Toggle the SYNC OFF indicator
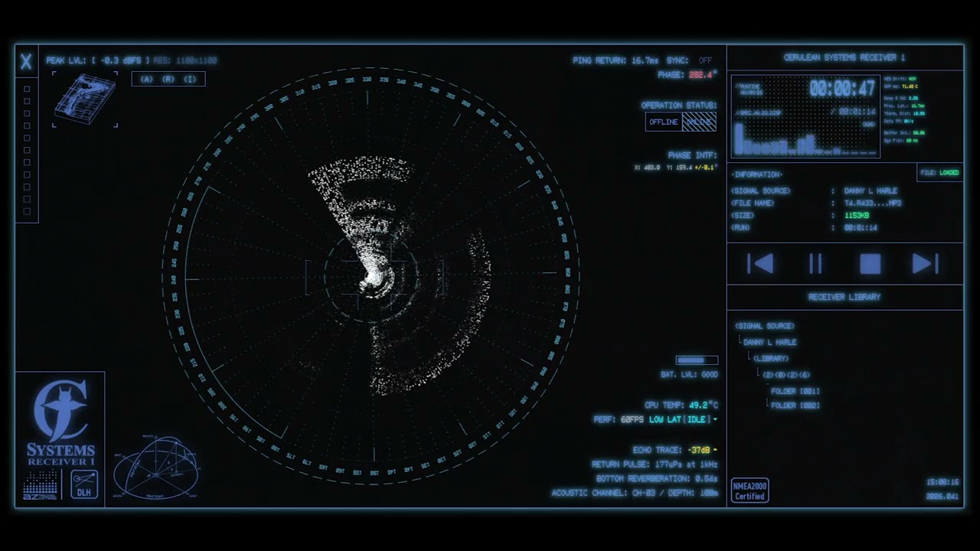The height and width of the screenshot is (551, 980). click(705, 60)
